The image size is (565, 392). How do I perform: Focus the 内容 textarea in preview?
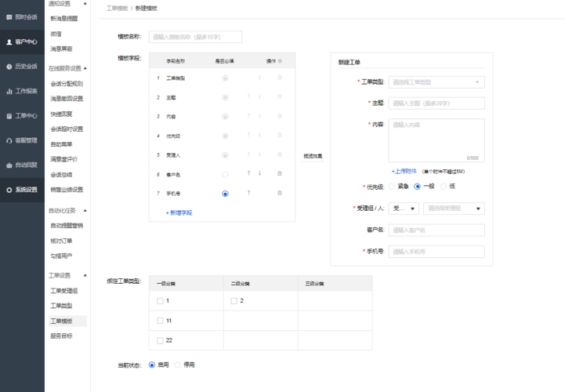(436, 140)
